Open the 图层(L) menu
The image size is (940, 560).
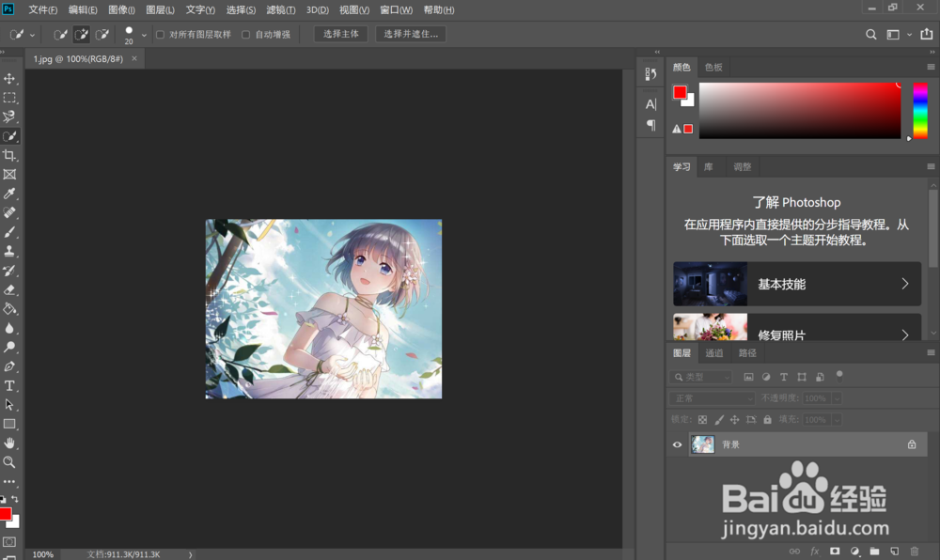160,10
